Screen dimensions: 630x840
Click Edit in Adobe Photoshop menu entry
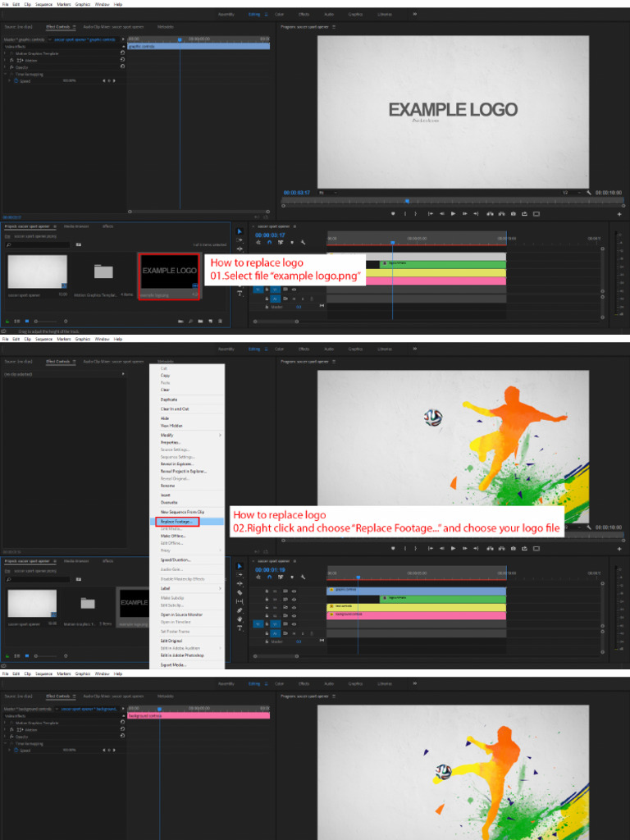(x=187, y=655)
